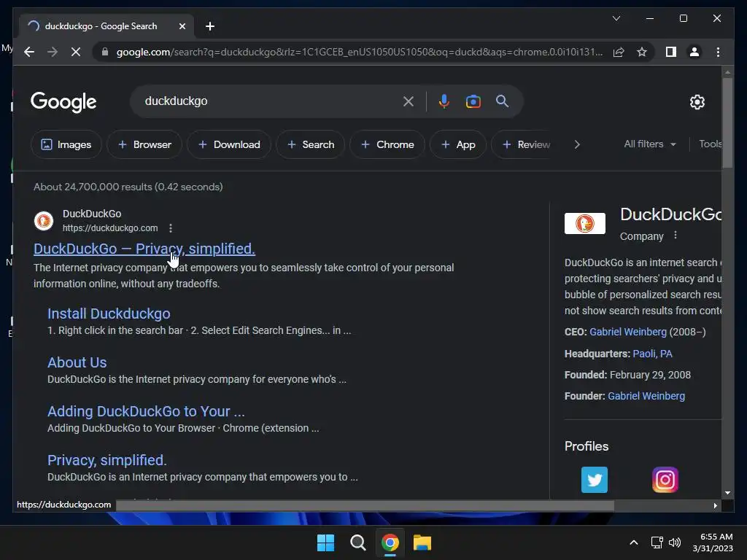Image resolution: width=747 pixels, height=560 pixels.
Task: Clear the search box text
Action: click(409, 101)
